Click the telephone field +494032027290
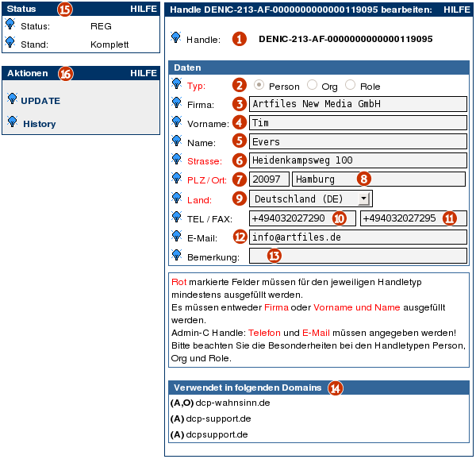 coord(302,218)
